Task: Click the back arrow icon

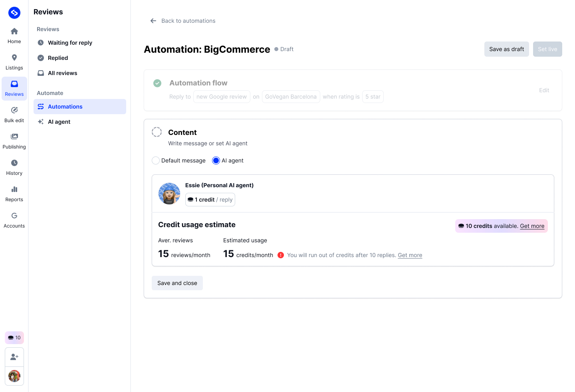Action: click(153, 21)
